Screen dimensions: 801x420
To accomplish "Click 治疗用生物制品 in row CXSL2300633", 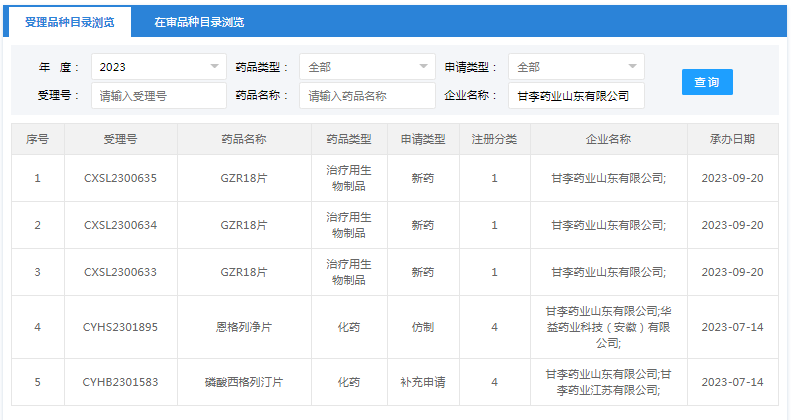I will pyautogui.click(x=349, y=272).
